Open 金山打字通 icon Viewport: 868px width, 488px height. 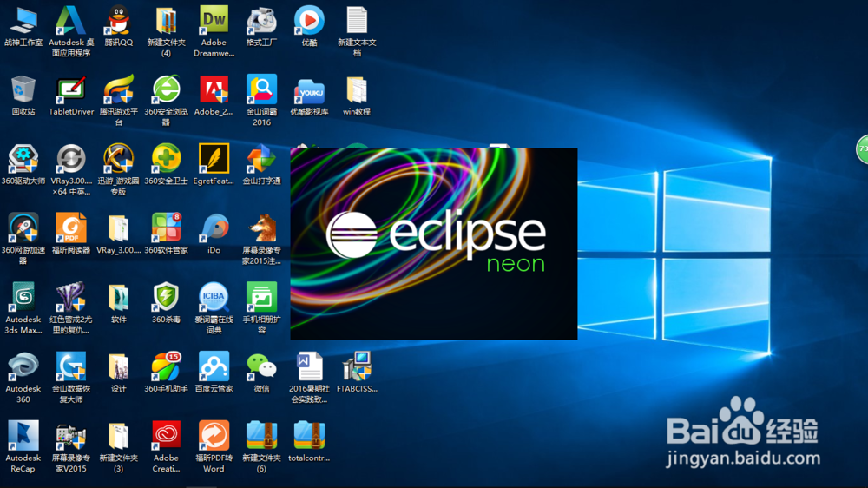261,159
